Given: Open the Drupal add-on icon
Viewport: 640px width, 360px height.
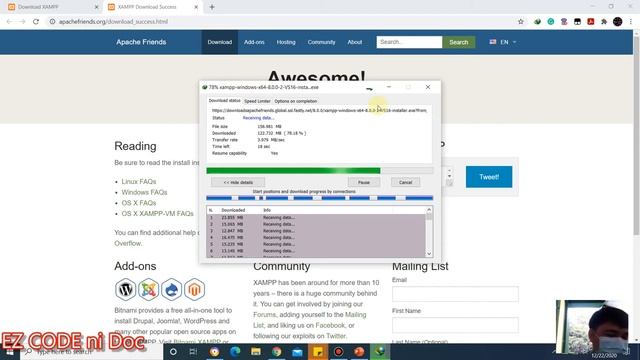Looking at the screenshot, I should (171, 289).
